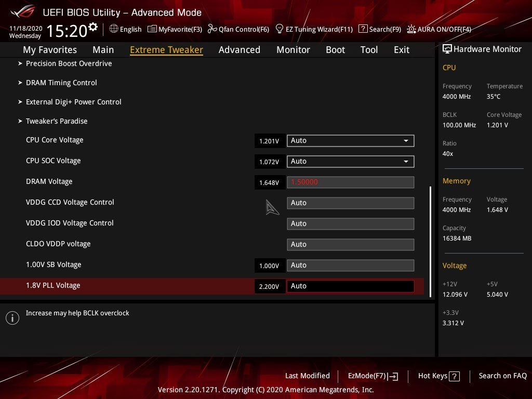The height and width of the screenshot is (399, 532).
Task: Switch to Tool tab
Action: (369, 50)
